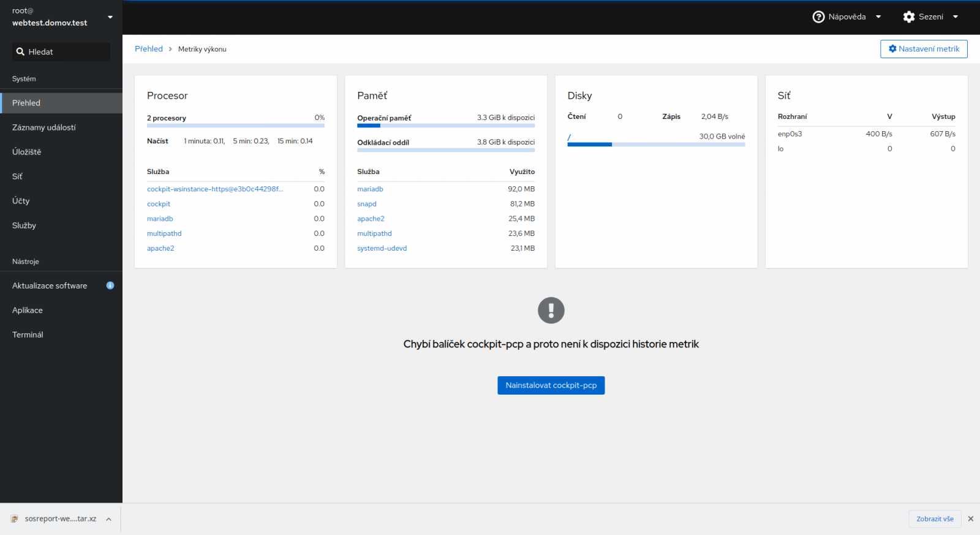Click the webtest.domov.test host name
Screen dimensions: 980x535
point(50,23)
